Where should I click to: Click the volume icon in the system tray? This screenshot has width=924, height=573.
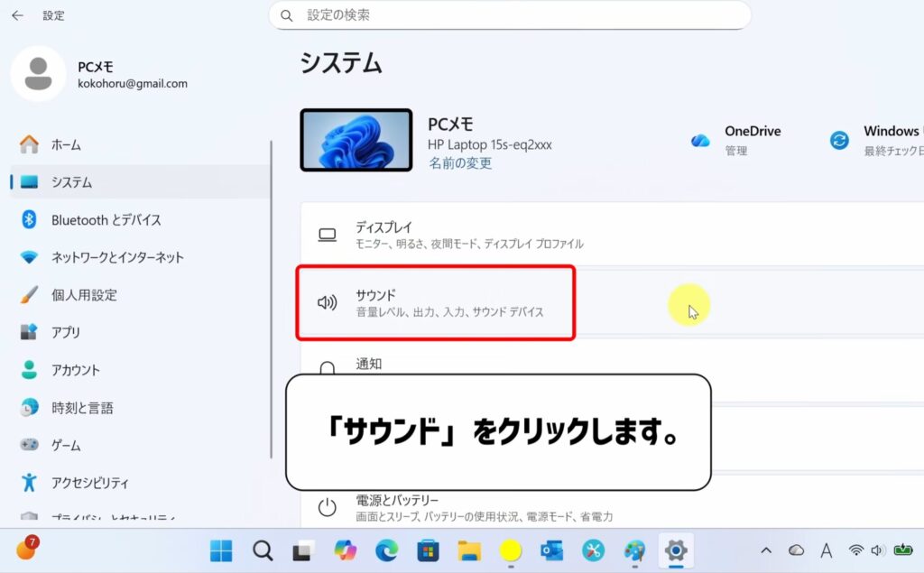click(876, 549)
